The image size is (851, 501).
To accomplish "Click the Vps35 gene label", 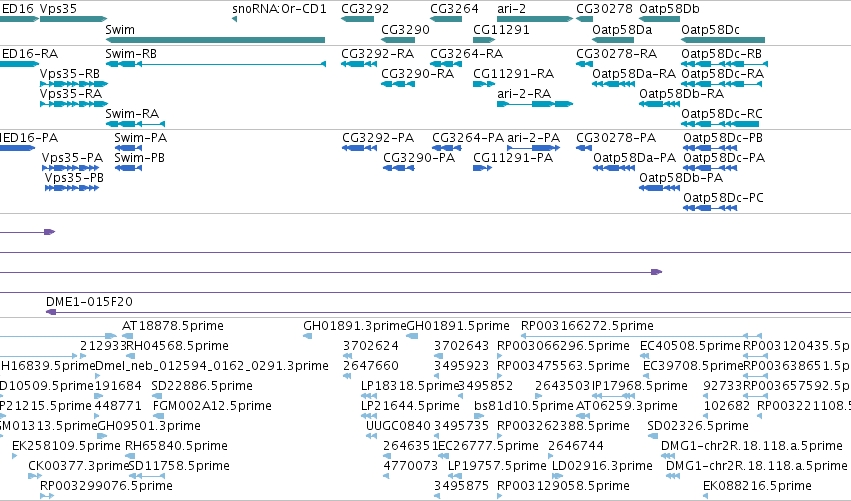I will [58, 9].
